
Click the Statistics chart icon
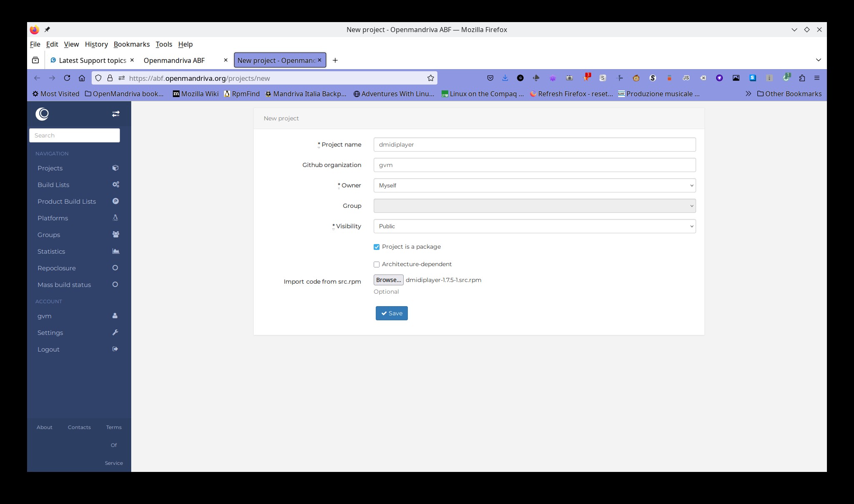[x=115, y=251]
